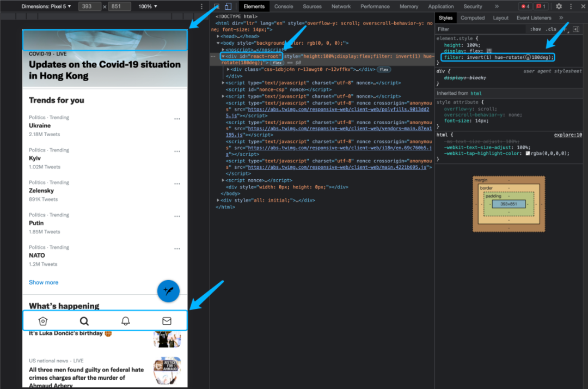The image size is (588, 389).
Task: Click the new style rule plus icon
Action: tap(565, 29)
